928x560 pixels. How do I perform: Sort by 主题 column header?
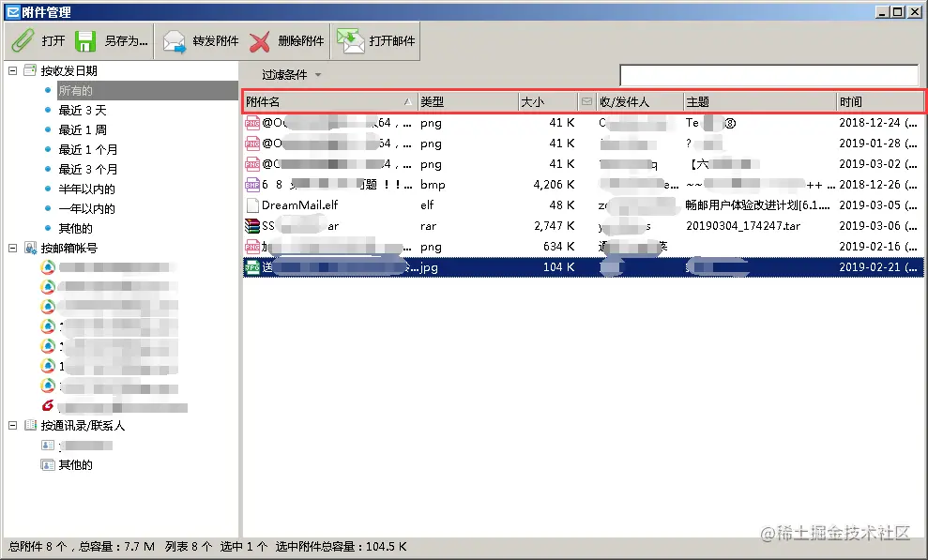[x=760, y=101]
